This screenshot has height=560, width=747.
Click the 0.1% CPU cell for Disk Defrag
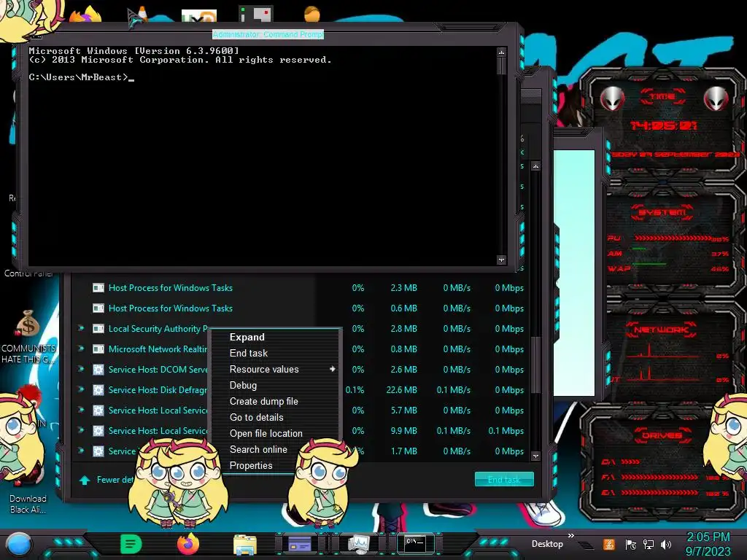355,390
